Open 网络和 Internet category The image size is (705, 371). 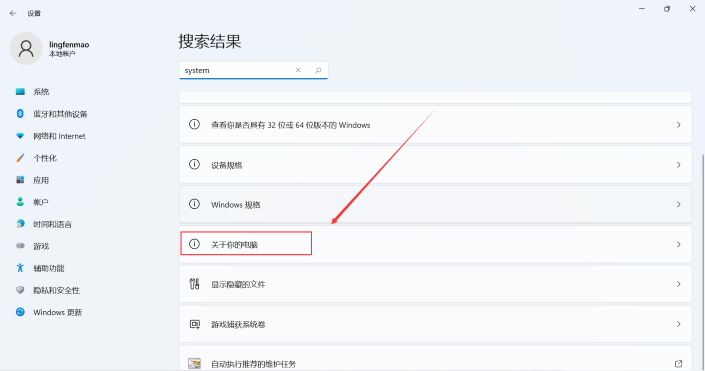point(59,136)
